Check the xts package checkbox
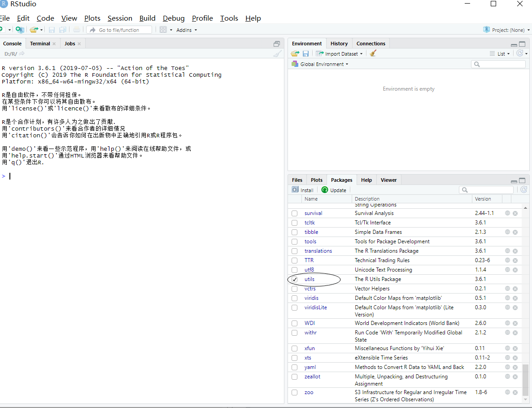 click(295, 358)
